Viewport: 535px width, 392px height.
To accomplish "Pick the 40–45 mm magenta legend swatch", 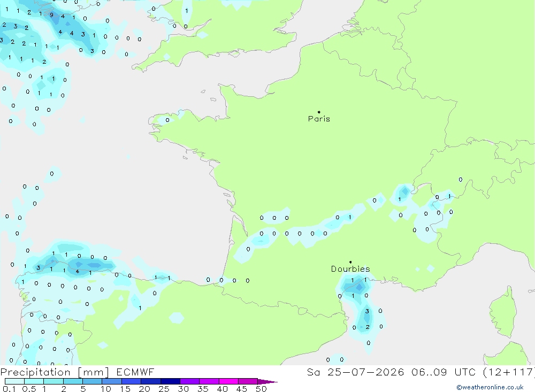I will tap(228, 381).
